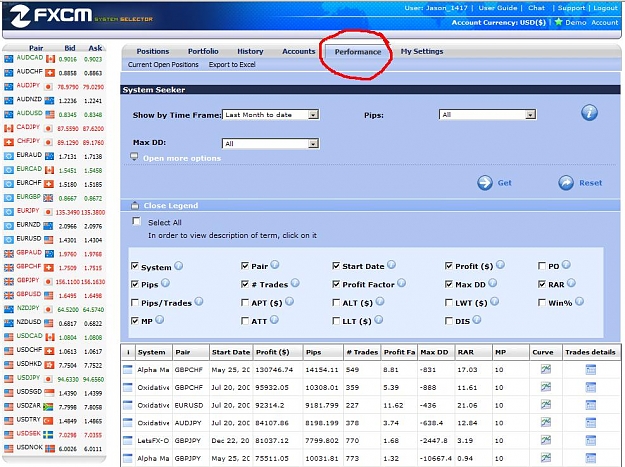This screenshot has width=625, height=467.
Task: Open the Chat link
Action: [537, 8]
